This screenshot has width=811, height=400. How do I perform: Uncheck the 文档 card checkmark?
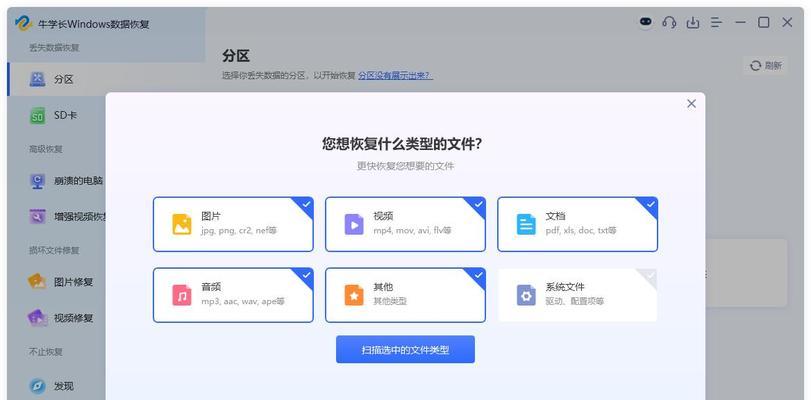pos(650,204)
